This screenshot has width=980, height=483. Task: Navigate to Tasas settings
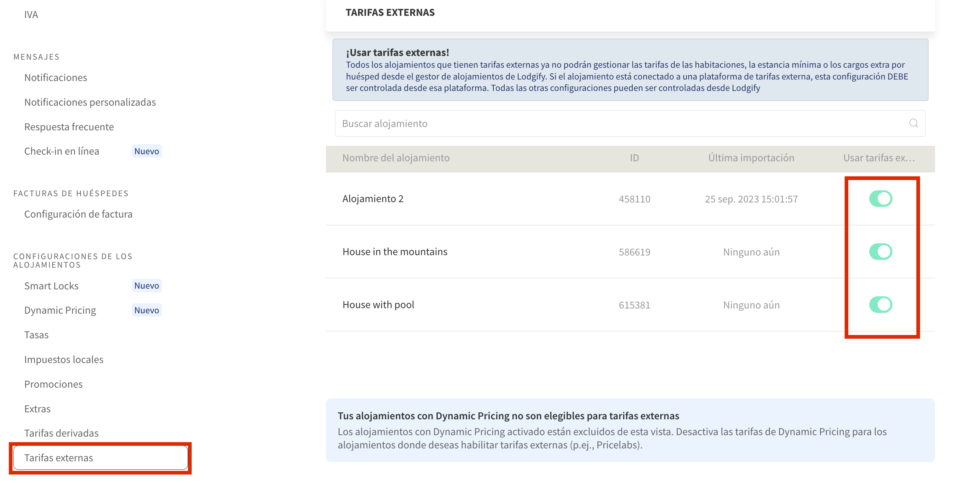[x=36, y=335]
